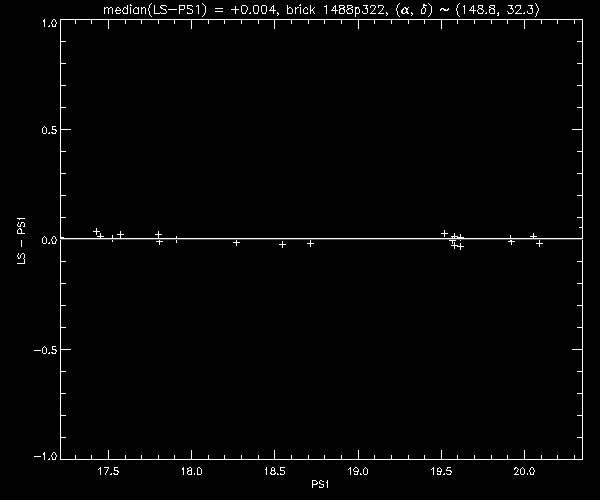Click the data point near PS1 18.27
This screenshot has width=600, height=500.
(x=236, y=243)
